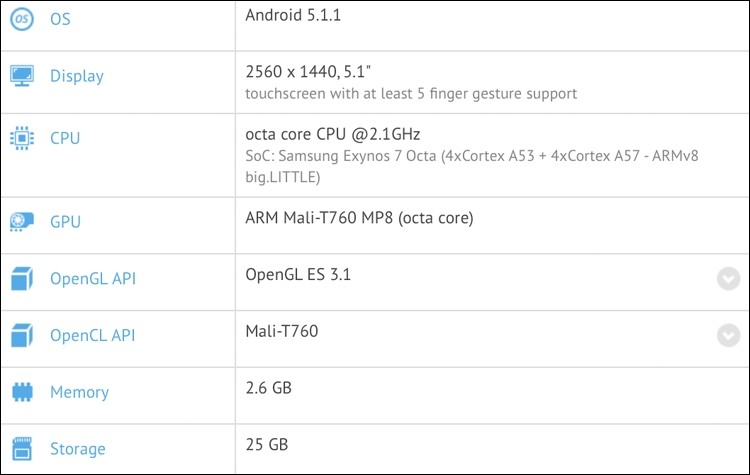
Task: Select the CPU row label
Action: pyautogui.click(x=65, y=138)
